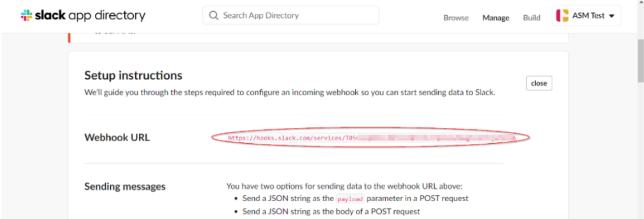Click the "app directory" wordmark text
The width and height of the screenshot is (644, 219).
[105, 16]
